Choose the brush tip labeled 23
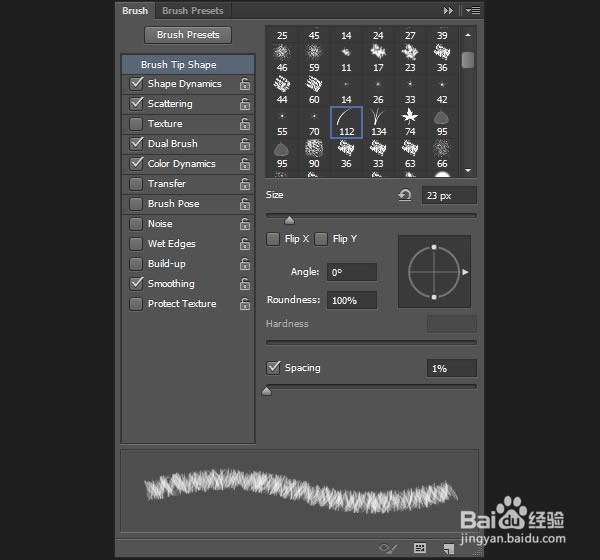The height and width of the screenshot is (560, 600). click(x=410, y=58)
